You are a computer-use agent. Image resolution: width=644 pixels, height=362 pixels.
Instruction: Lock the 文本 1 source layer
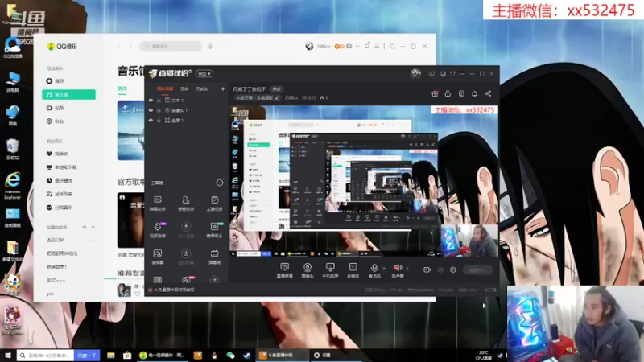point(159,100)
